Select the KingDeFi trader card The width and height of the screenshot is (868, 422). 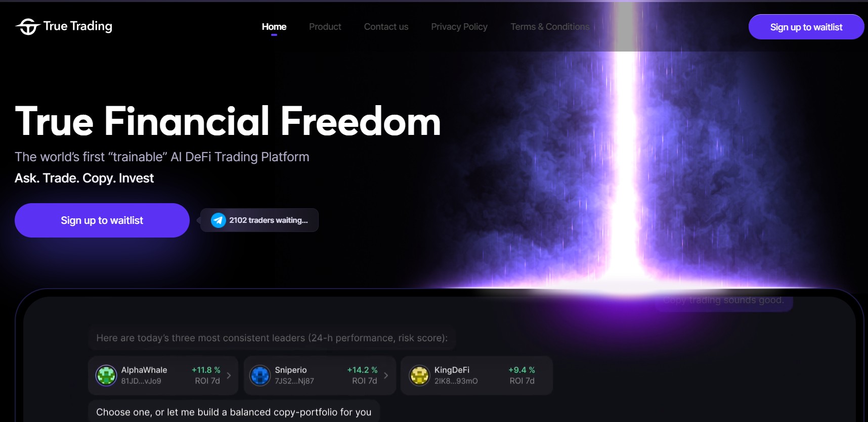476,376
